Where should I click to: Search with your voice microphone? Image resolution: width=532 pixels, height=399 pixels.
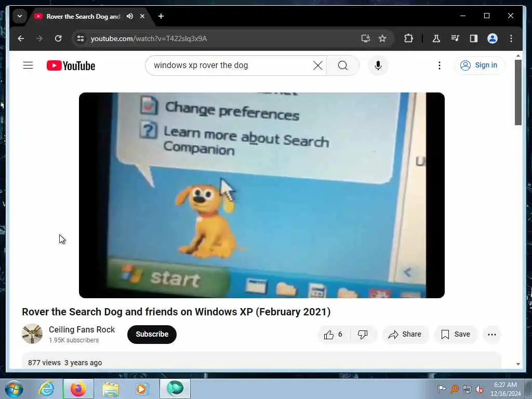pos(378,65)
